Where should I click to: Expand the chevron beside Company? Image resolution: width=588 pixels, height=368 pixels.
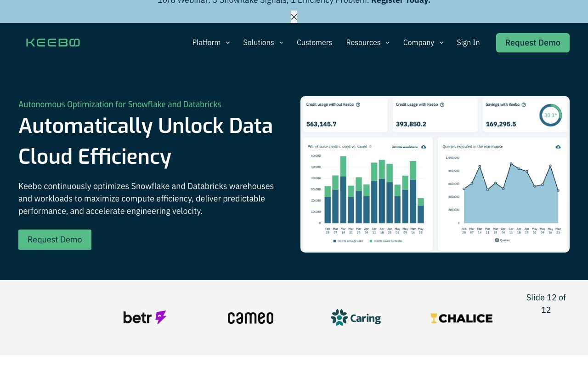(x=441, y=43)
